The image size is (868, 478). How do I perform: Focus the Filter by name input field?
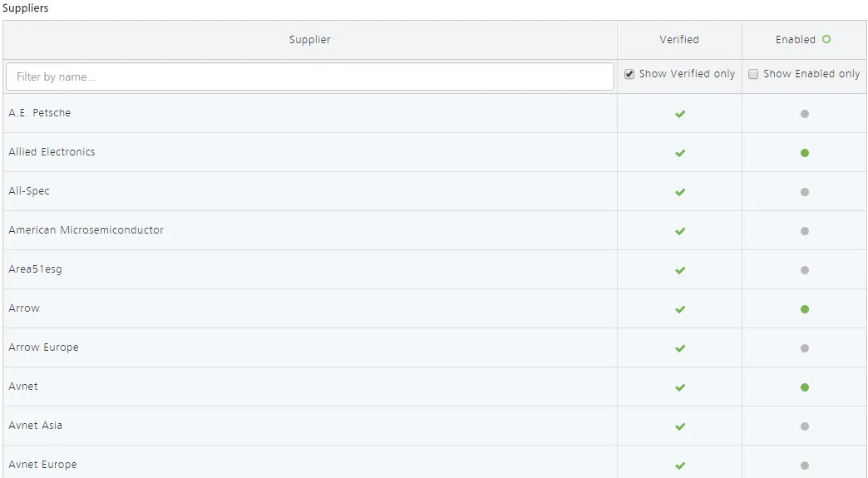[x=310, y=76]
